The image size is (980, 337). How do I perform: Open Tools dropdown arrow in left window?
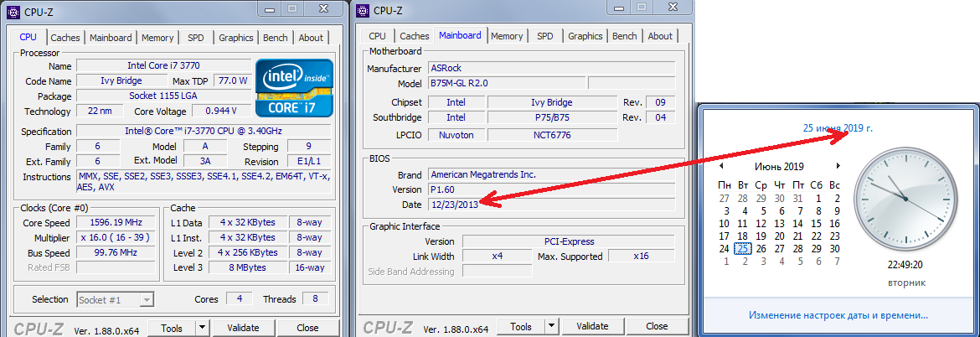point(203,328)
